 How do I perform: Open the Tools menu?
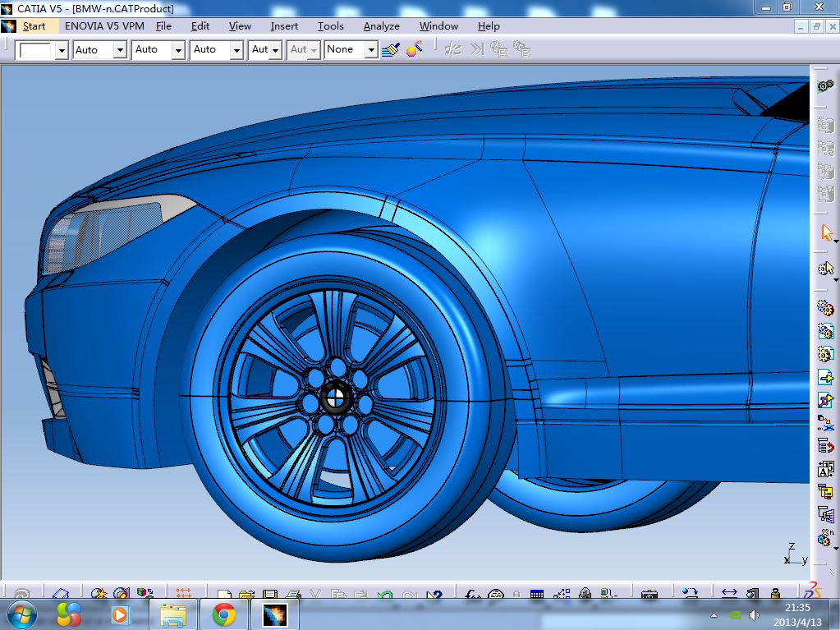pyautogui.click(x=331, y=25)
